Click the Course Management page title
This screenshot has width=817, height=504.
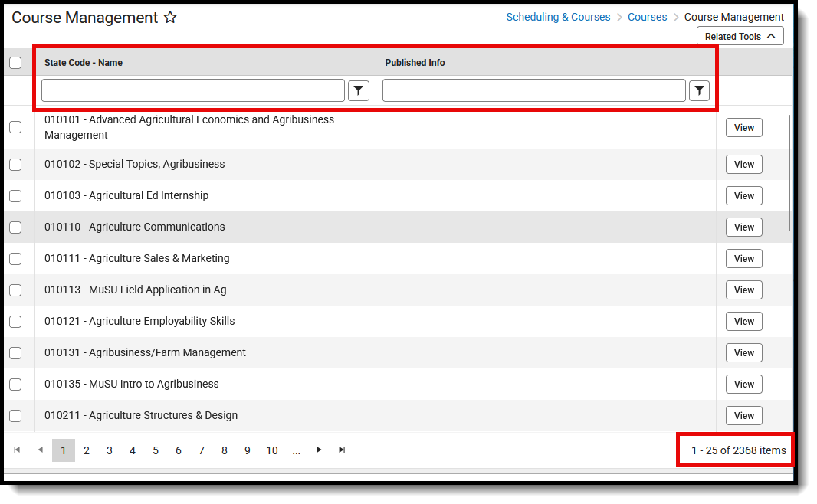coord(84,17)
